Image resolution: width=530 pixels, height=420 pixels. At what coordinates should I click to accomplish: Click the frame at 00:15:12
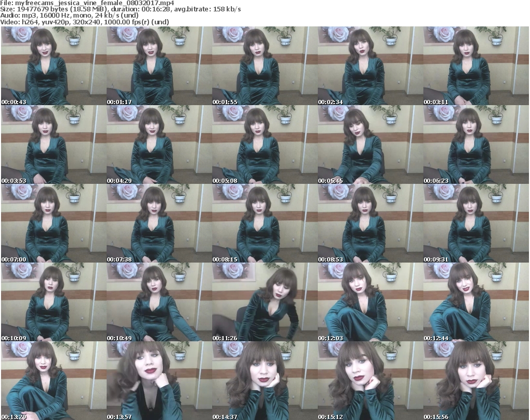coord(370,381)
